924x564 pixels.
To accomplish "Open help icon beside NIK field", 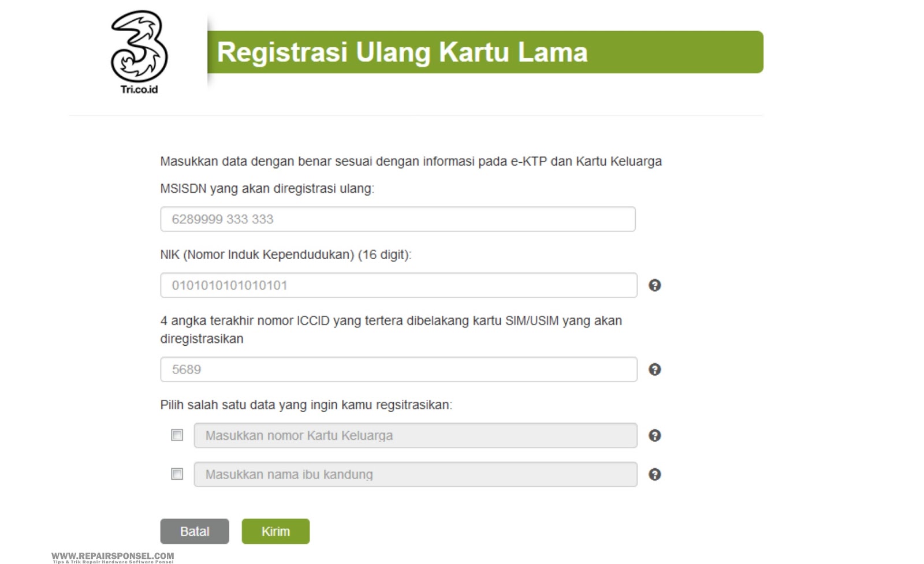I will tap(654, 285).
